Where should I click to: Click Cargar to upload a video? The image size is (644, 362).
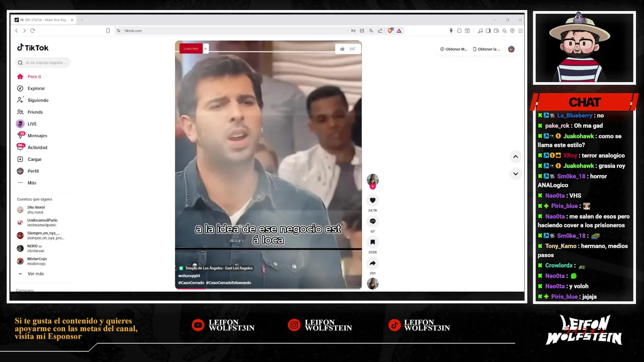click(29, 159)
